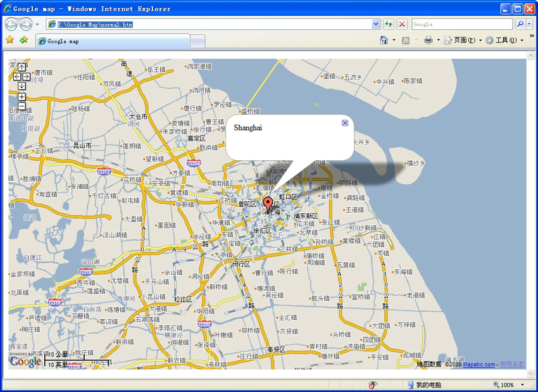Expand the Print options dropdown
This screenshot has height=392, width=538.
pos(438,40)
